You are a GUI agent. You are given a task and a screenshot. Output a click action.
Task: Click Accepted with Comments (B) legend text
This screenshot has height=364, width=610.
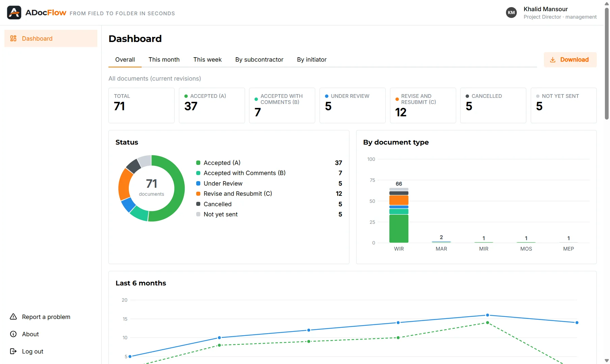pyautogui.click(x=244, y=173)
